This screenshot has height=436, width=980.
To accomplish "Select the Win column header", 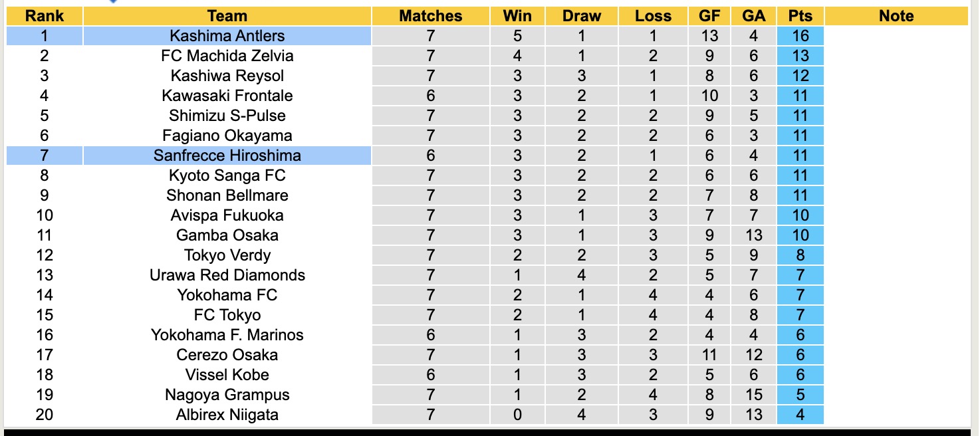I will click(x=517, y=16).
